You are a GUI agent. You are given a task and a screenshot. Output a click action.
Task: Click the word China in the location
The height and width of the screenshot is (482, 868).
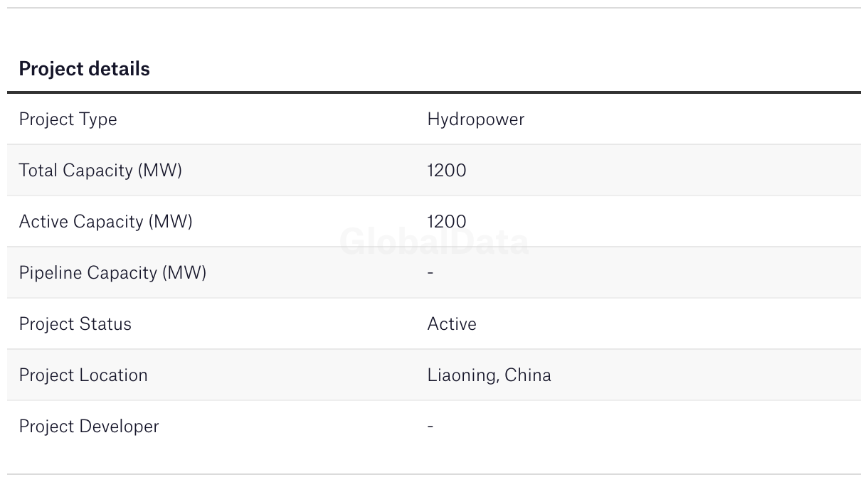tap(528, 375)
